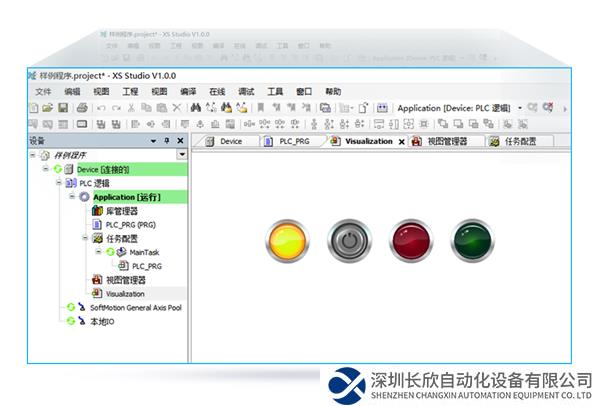This screenshot has height=406, width=600.
Task: Collapse the Application [运行] tree node
Action: [72, 197]
